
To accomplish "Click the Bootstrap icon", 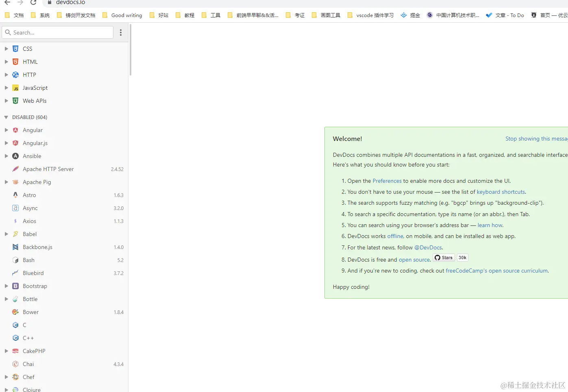I will [15, 286].
